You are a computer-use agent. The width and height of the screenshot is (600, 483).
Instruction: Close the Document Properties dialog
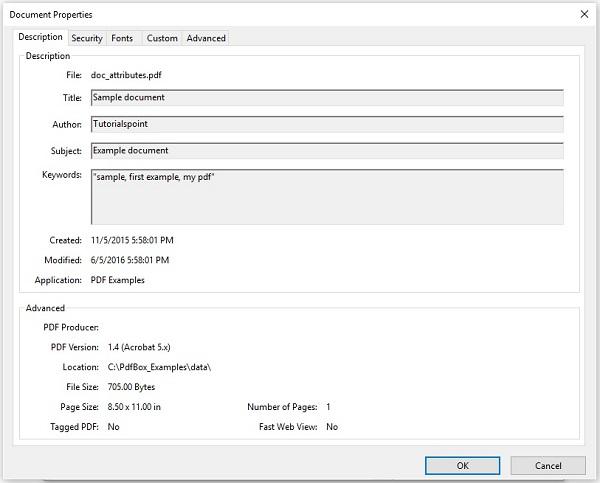click(x=584, y=14)
